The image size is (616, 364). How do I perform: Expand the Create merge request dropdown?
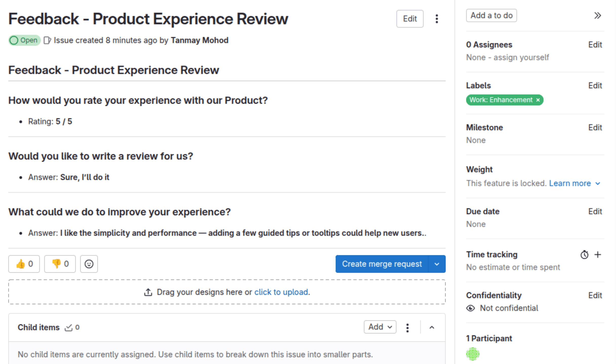[437, 264]
